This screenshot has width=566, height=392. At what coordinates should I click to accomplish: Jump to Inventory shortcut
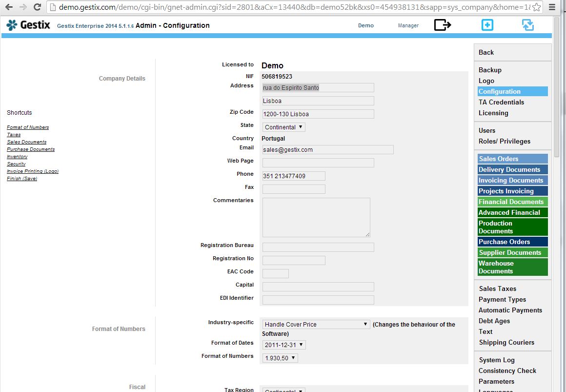coord(17,156)
